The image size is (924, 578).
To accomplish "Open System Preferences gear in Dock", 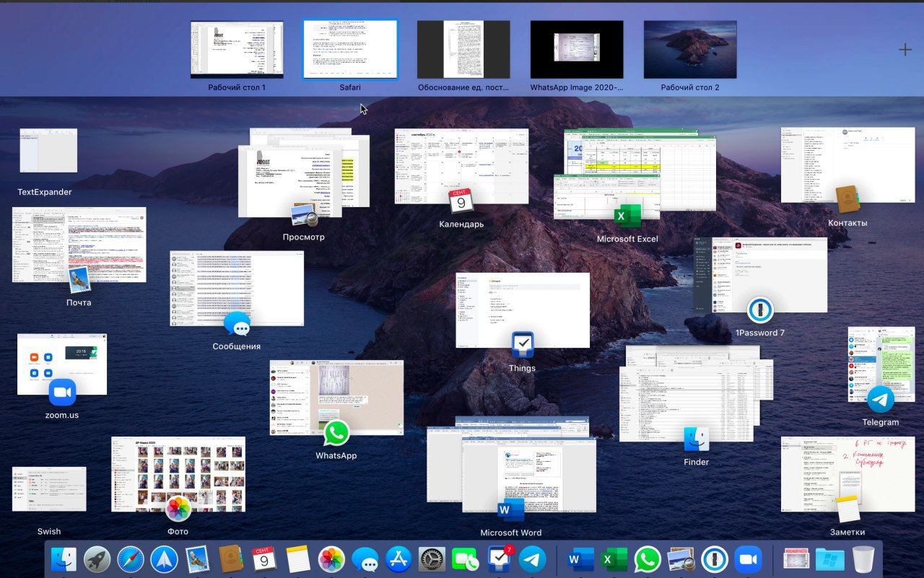I will [x=432, y=559].
